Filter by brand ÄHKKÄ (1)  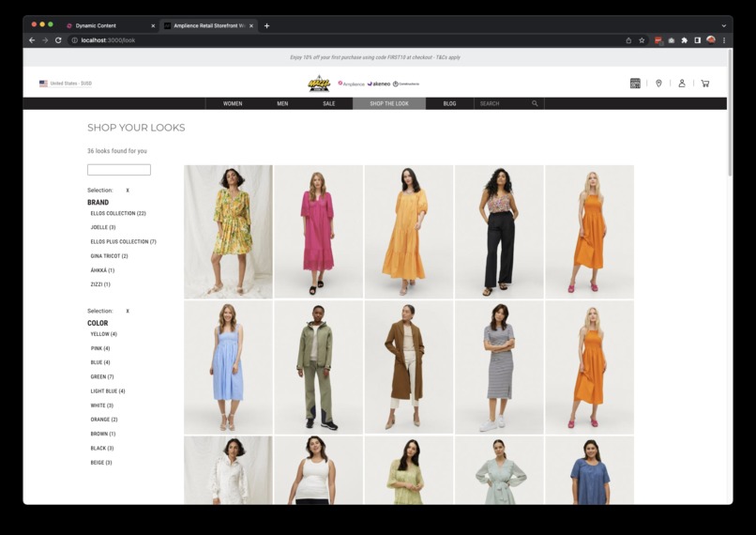click(x=102, y=270)
